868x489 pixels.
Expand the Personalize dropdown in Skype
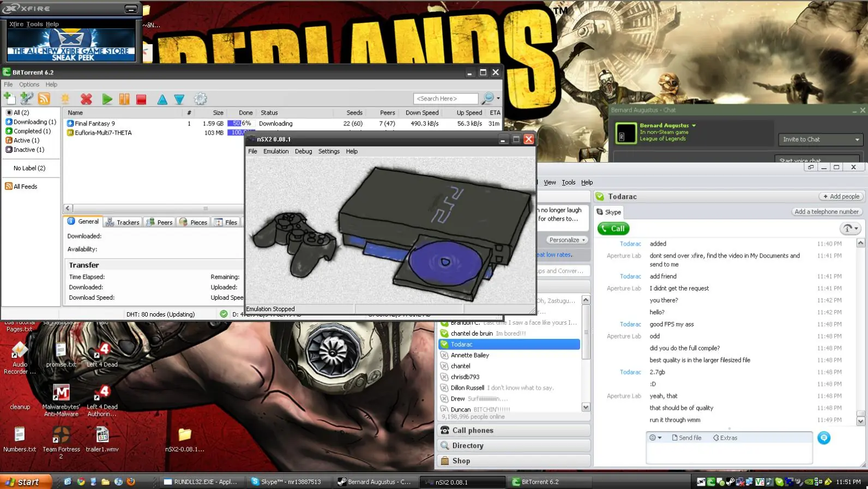(567, 240)
